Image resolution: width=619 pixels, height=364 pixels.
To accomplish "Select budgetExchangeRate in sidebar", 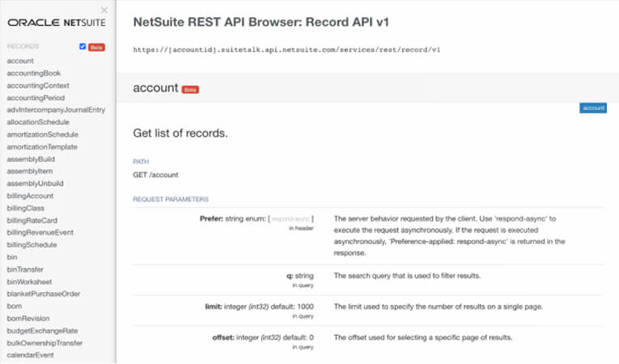I will tap(42, 331).
